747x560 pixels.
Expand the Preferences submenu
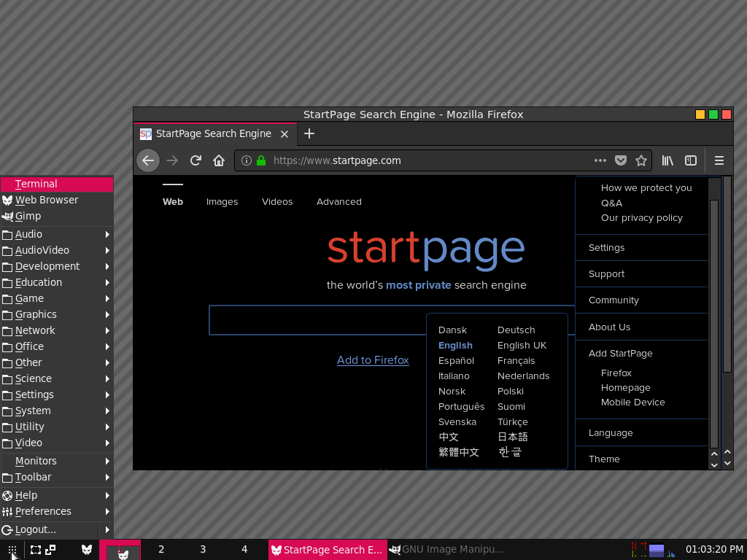click(x=57, y=511)
